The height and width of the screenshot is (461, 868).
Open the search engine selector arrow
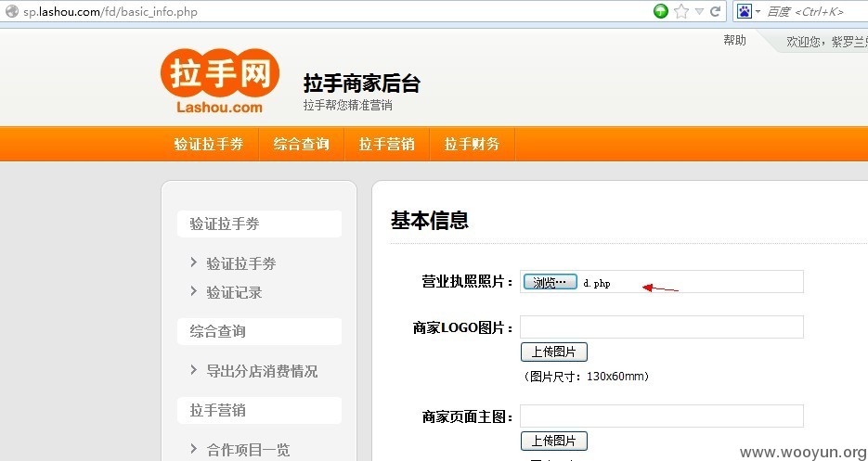coord(758,11)
